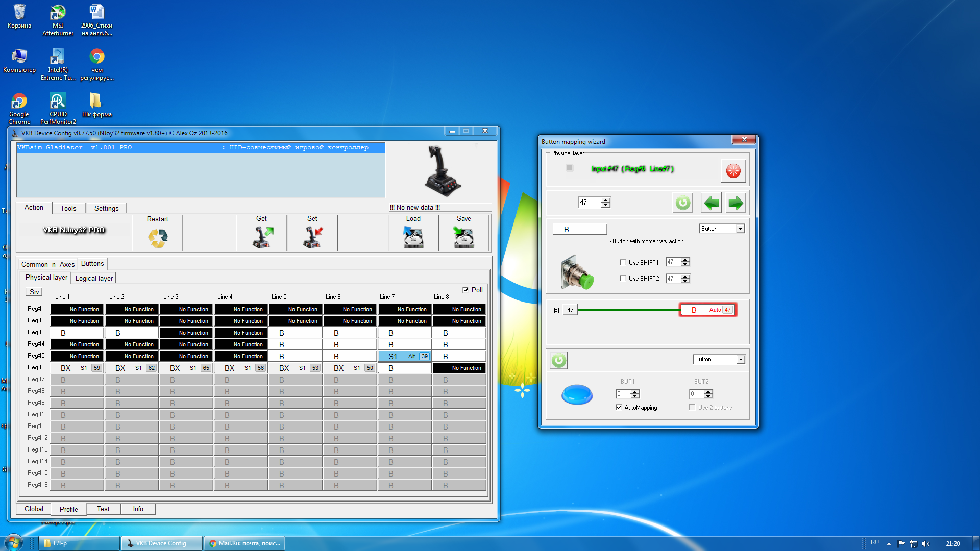Increase the input number 47 spinner

pyautogui.click(x=606, y=200)
